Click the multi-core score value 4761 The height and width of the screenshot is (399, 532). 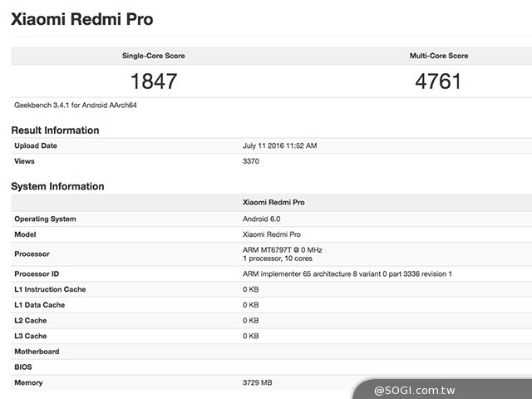point(438,81)
